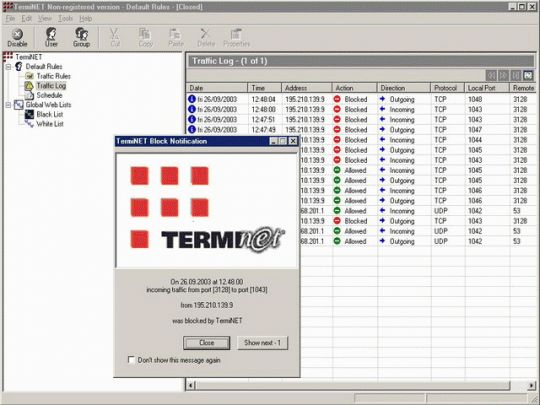Go to last page of traffic log

(528, 75)
